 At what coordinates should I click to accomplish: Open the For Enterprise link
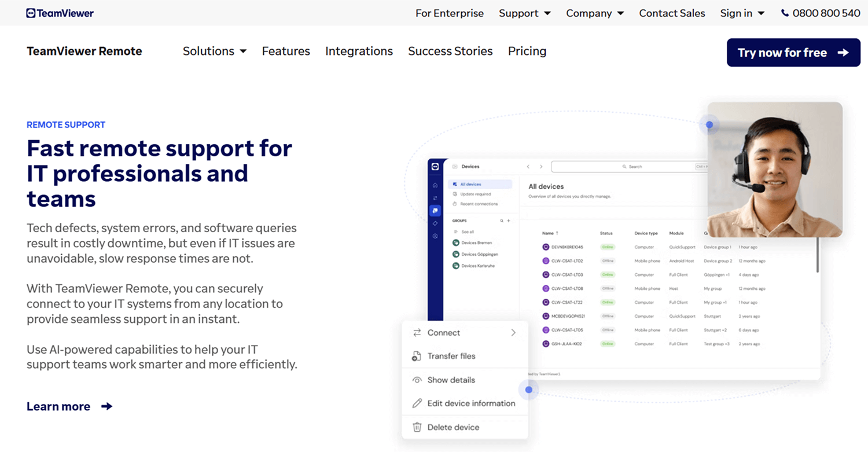point(450,13)
